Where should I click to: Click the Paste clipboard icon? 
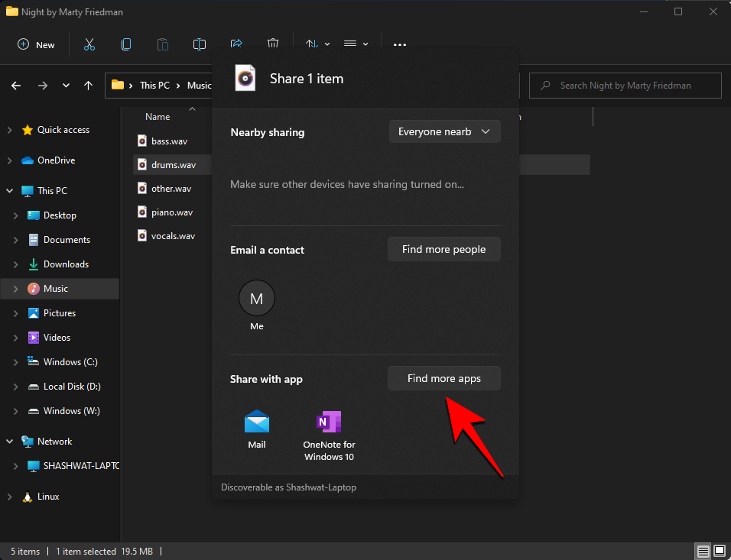[x=163, y=45]
